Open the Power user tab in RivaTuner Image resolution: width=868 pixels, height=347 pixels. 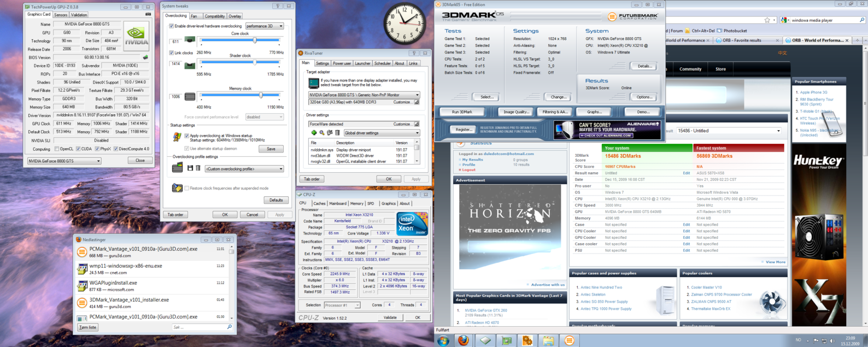click(x=342, y=63)
